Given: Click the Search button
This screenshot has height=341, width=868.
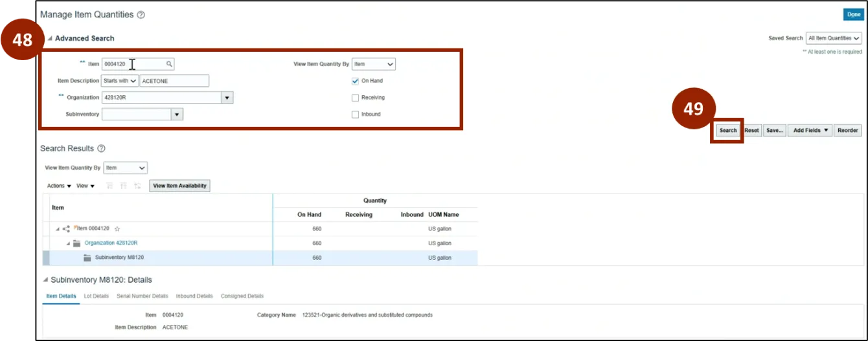Looking at the screenshot, I should click(728, 130).
